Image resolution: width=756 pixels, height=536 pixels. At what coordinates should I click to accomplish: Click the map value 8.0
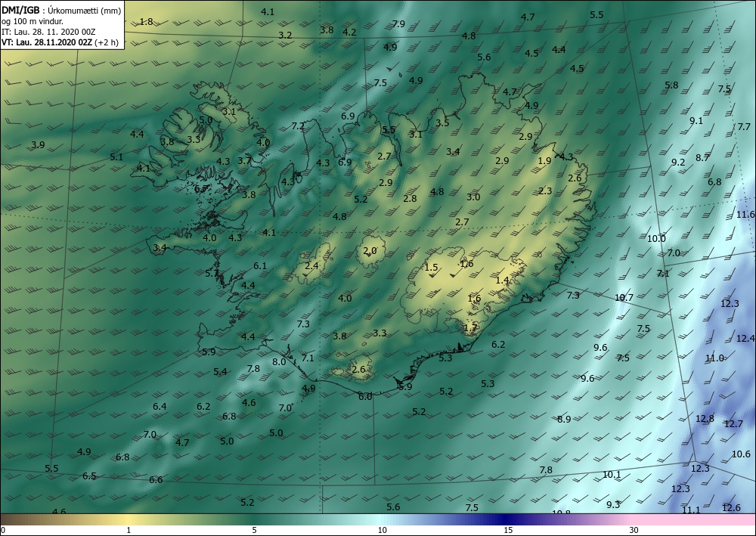(279, 362)
